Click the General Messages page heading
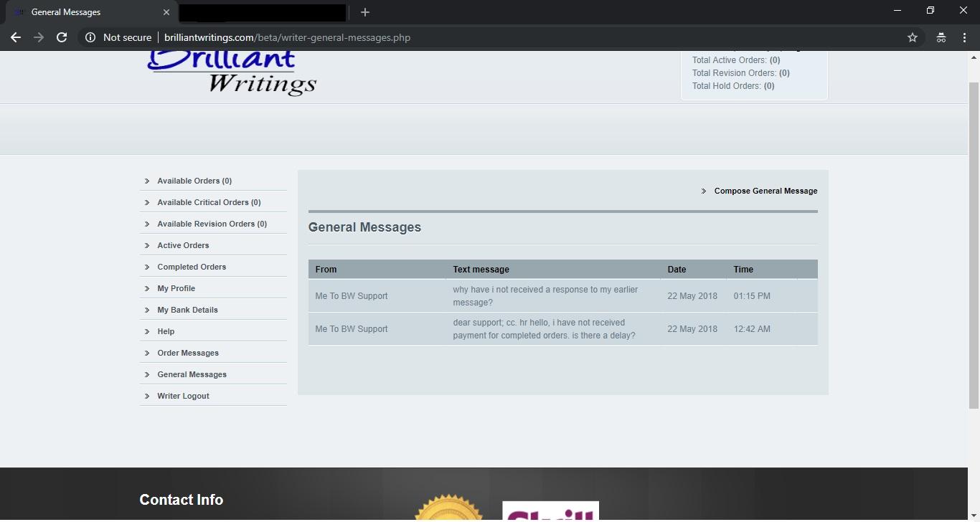The height and width of the screenshot is (522, 980). [364, 227]
